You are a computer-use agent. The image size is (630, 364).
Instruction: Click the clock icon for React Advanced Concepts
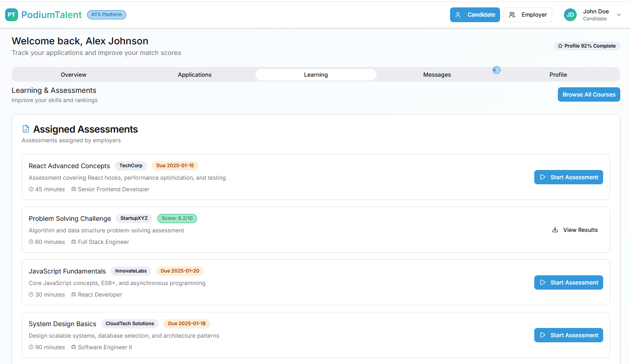pos(31,189)
